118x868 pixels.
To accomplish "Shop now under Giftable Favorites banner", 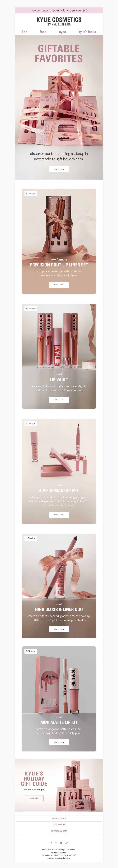I will (x=59, y=169).
